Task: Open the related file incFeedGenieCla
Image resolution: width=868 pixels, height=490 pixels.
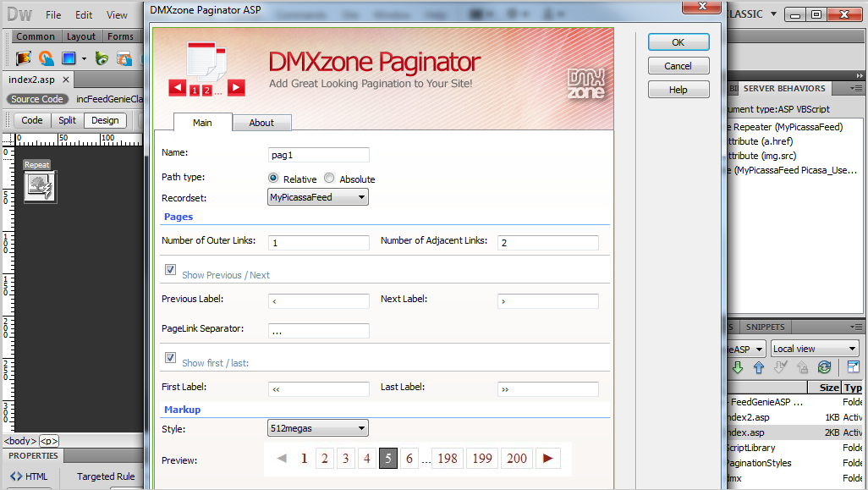Action: pos(110,99)
